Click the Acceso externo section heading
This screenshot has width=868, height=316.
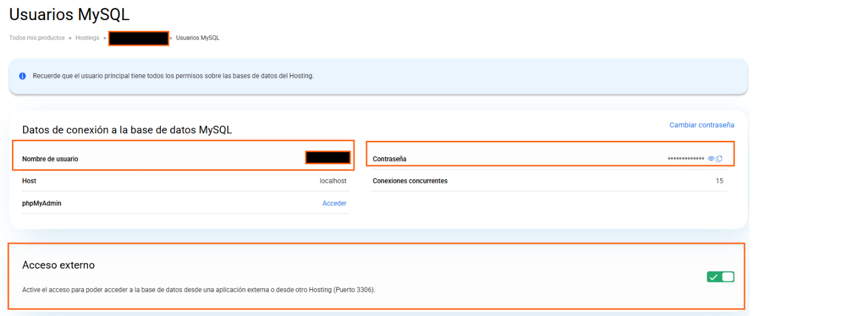click(x=58, y=265)
